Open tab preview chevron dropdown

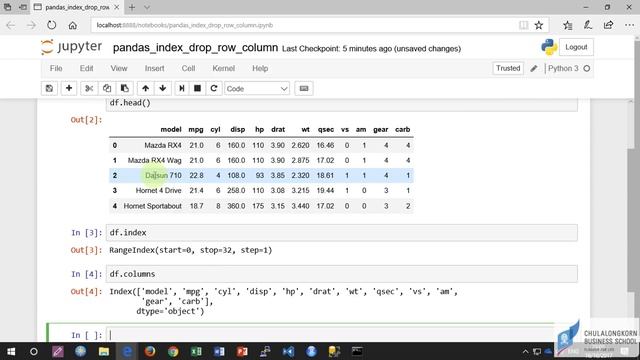pyautogui.click(x=147, y=7)
